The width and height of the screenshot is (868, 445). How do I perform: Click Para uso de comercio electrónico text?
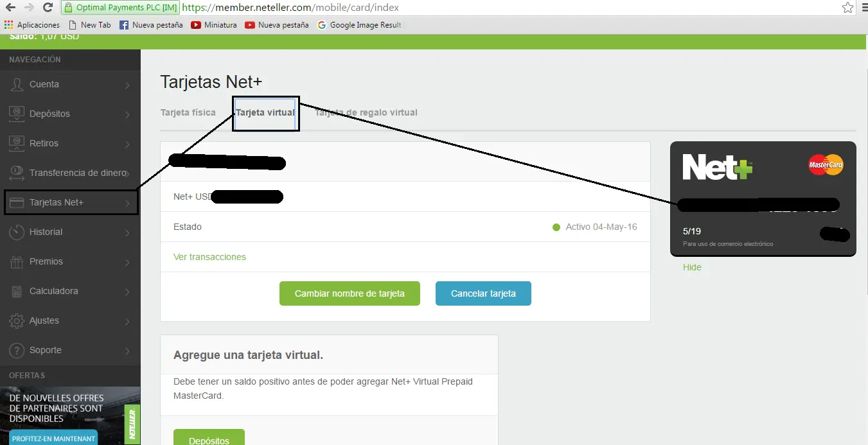click(728, 244)
